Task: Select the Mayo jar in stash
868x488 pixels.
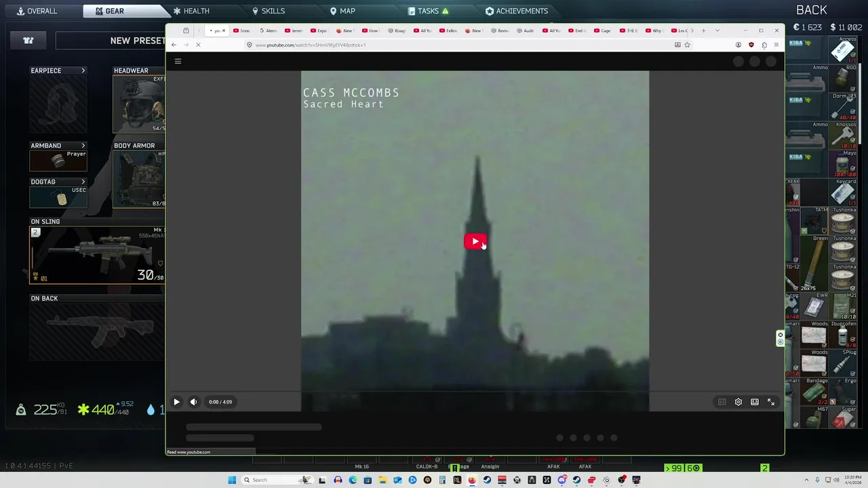Action: 843,164
